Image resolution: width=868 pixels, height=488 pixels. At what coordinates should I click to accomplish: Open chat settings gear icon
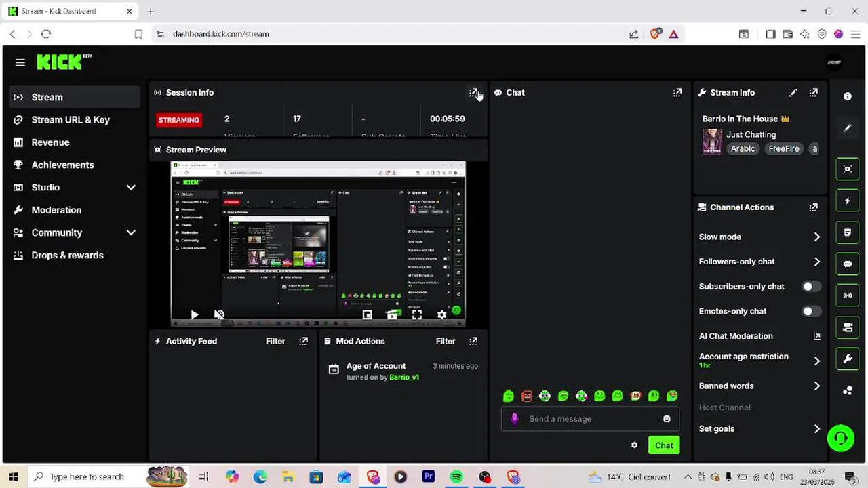pos(634,445)
